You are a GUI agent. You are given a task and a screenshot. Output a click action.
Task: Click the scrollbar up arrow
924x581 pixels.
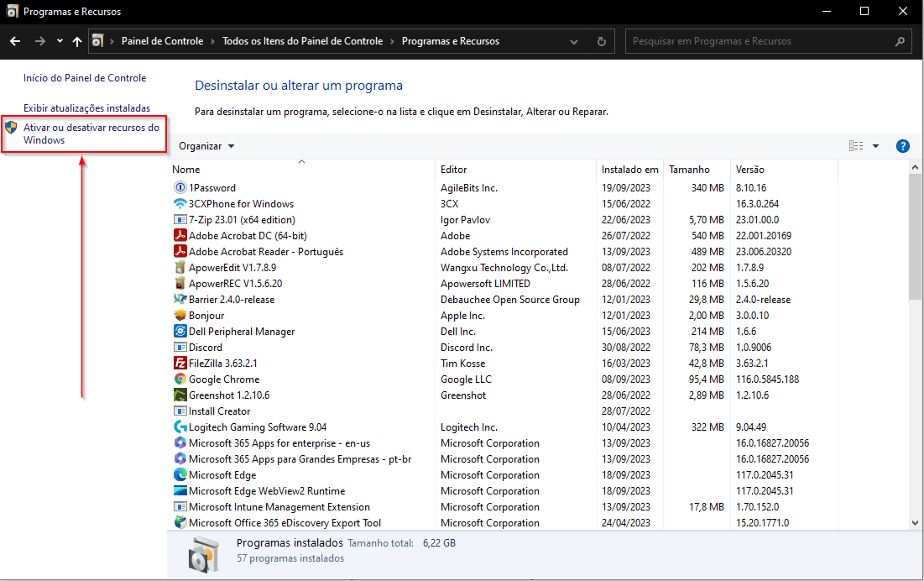[x=915, y=167]
